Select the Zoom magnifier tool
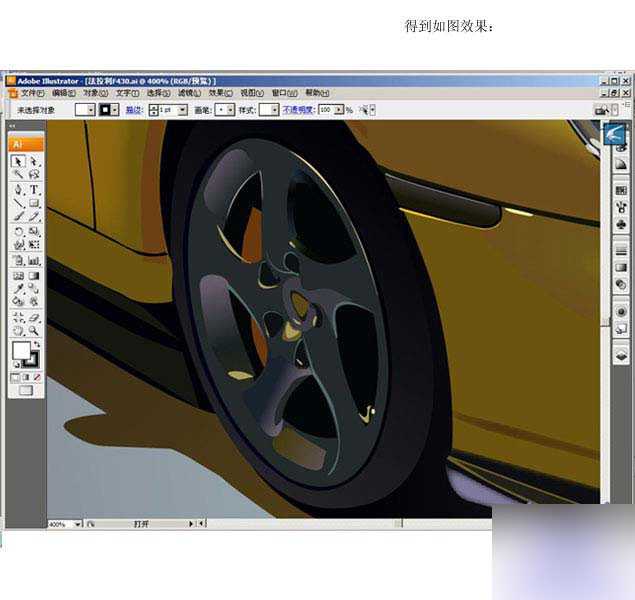The width and height of the screenshot is (635, 600). 34,331
